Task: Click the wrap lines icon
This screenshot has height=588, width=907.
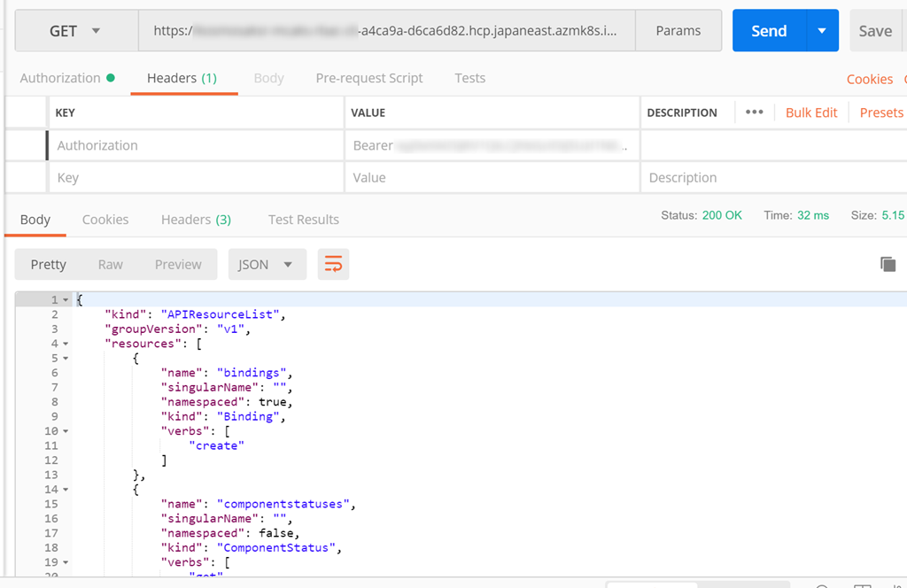Action: [333, 265]
